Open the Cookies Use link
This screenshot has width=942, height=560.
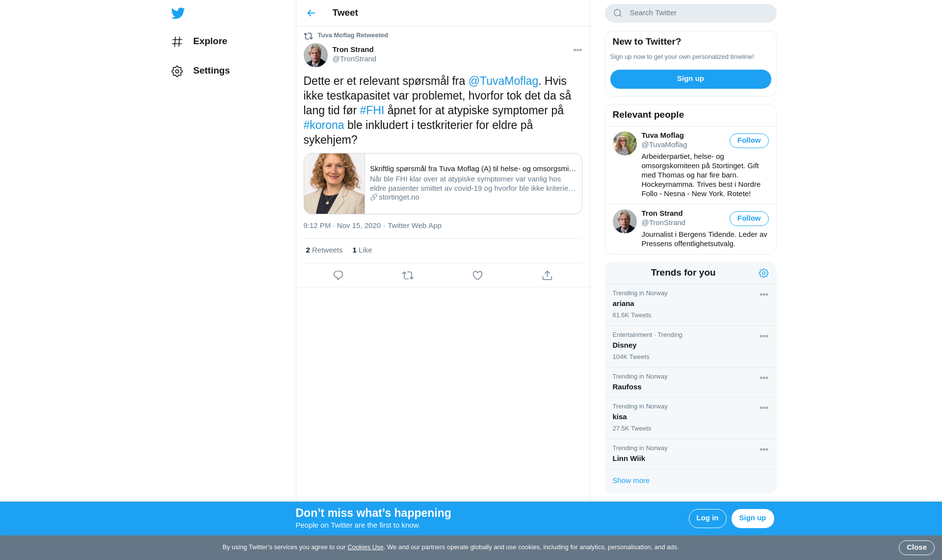click(x=365, y=547)
